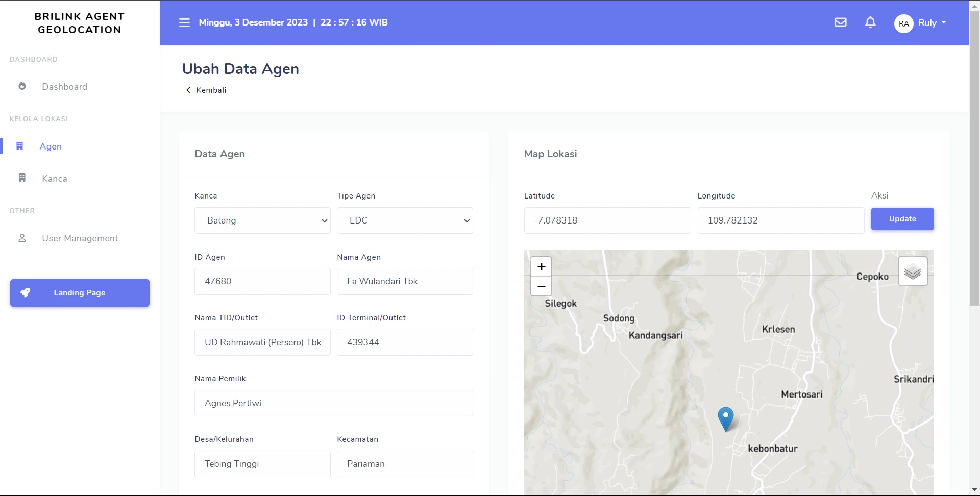This screenshot has height=496, width=980.
Task: Click the blue location marker pin
Action: pos(725,418)
